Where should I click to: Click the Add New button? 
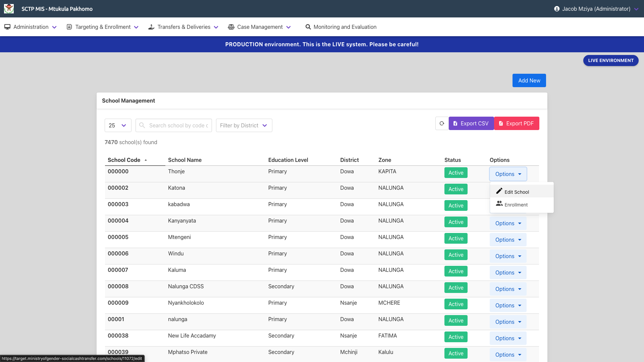tap(529, 80)
